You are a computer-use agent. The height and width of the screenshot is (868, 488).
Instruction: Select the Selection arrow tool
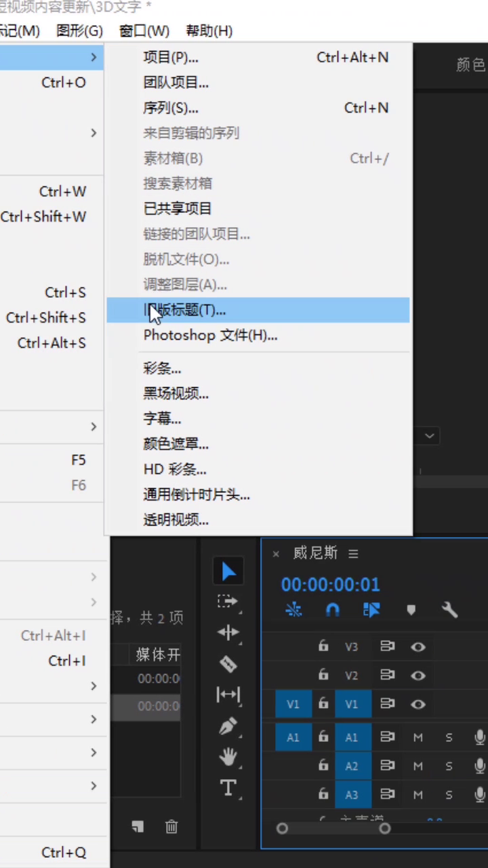pyautogui.click(x=228, y=571)
